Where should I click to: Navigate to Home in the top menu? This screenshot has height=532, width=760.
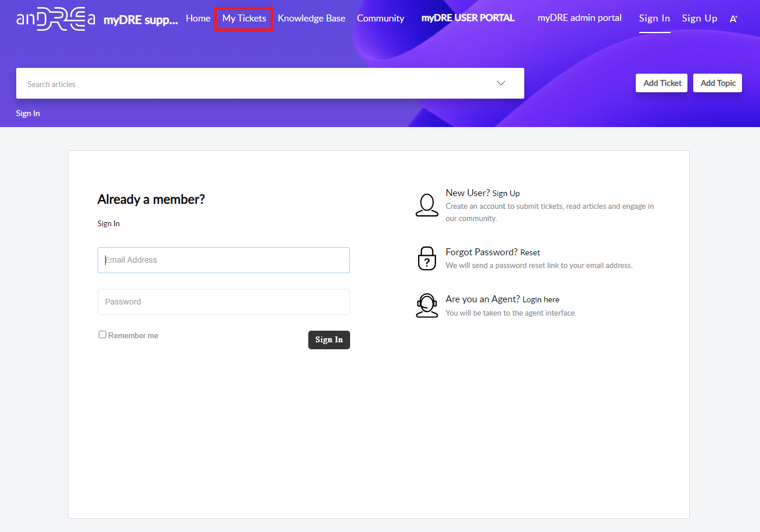[198, 19]
